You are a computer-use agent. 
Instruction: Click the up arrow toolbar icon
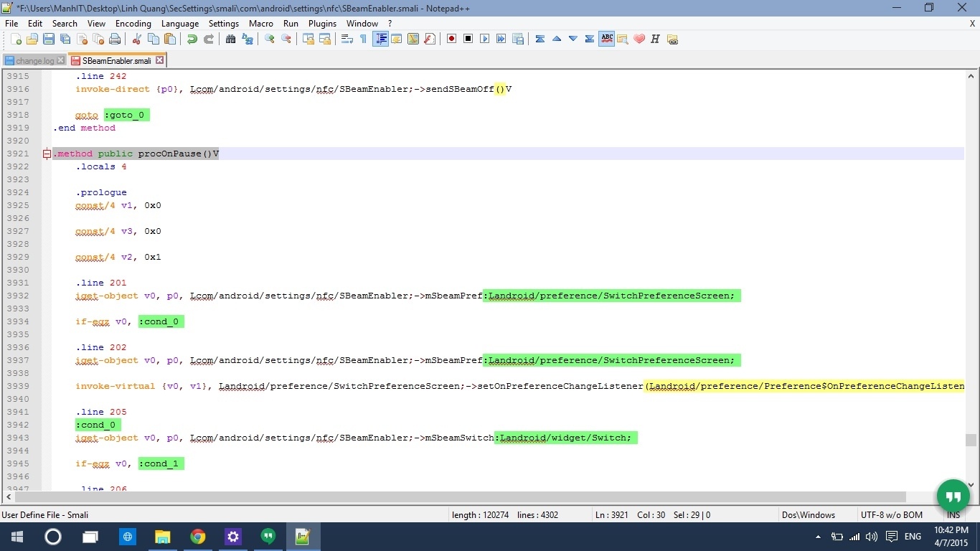pos(556,39)
